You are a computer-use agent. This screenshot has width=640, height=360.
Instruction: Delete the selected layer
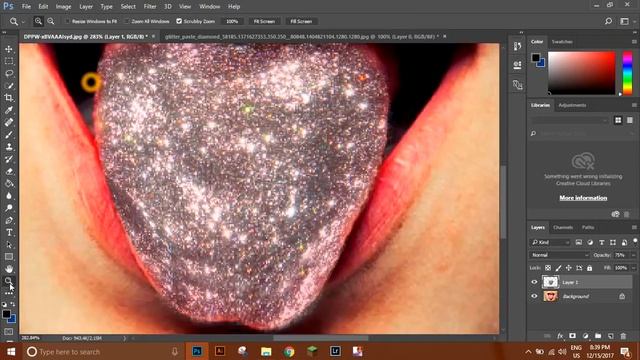point(623,336)
